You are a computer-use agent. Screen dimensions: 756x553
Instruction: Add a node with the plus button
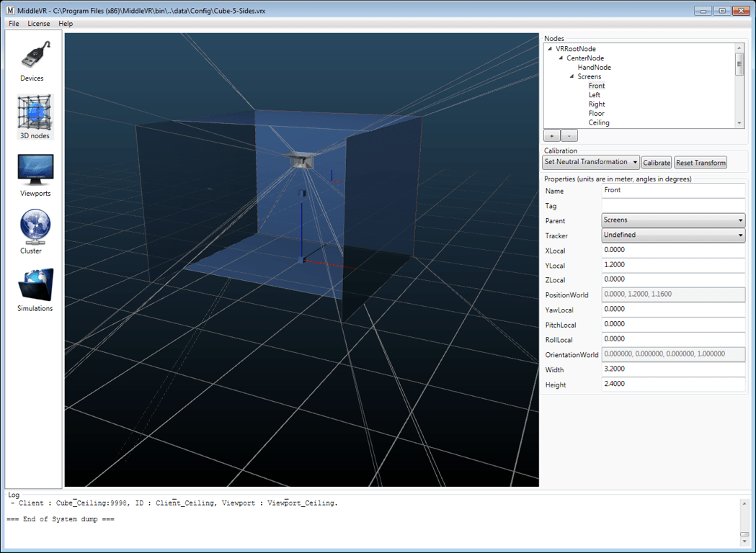pos(551,136)
